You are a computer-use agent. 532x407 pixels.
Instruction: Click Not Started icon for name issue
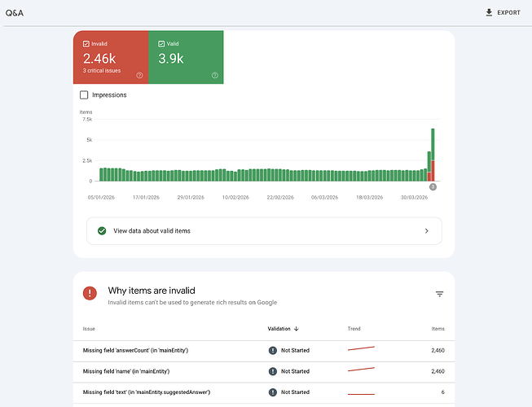[272, 371]
